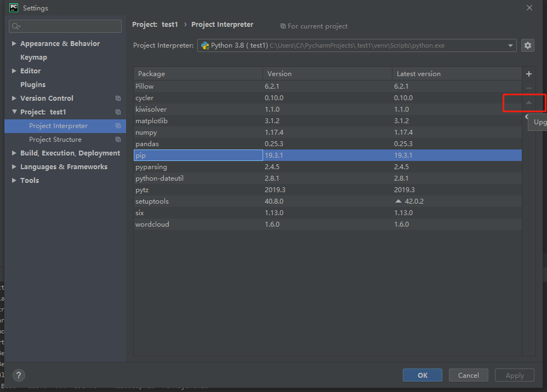Click the Uninstall package minus icon
Viewport: 547px width, 392px height.
pyautogui.click(x=529, y=88)
